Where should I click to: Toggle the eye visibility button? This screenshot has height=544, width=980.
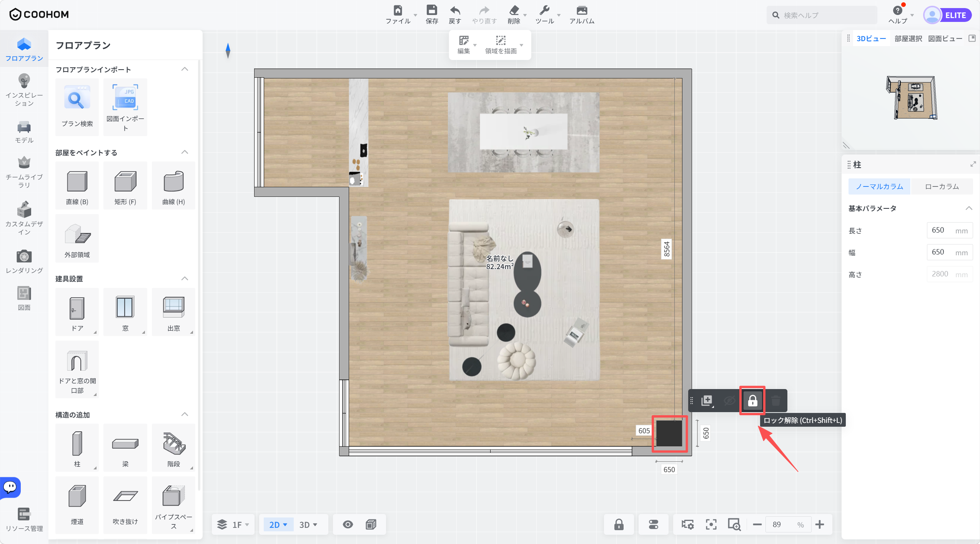coord(348,524)
